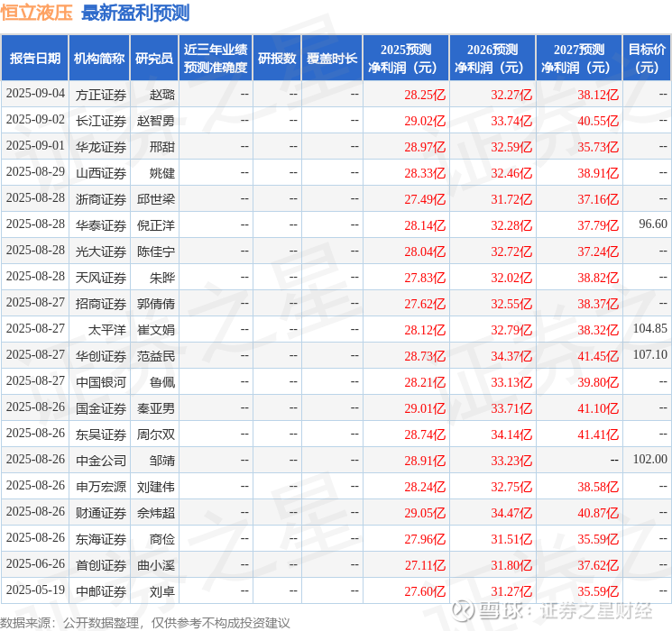Click analyst name 秦亚男
The height and width of the screenshot is (631, 672).
coord(155,408)
